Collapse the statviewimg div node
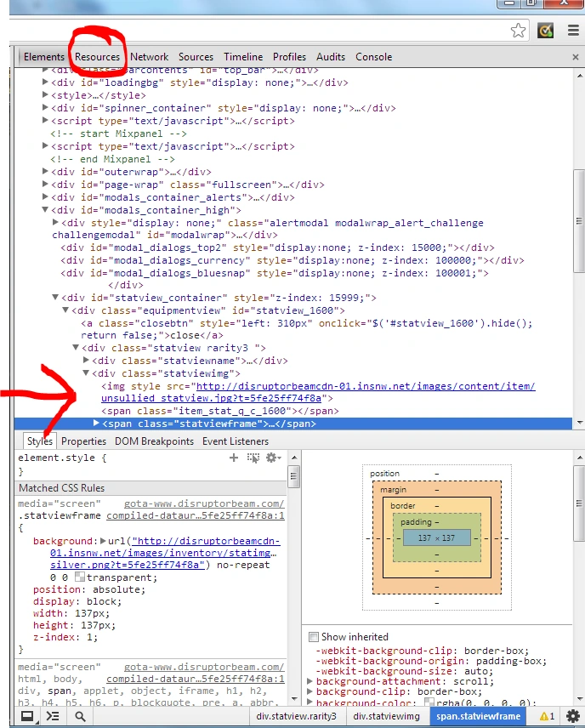Image resolution: width=585 pixels, height=728 pixels. 86,373
